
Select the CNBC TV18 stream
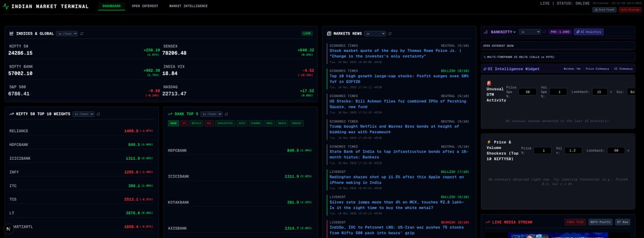click(575, 222)
